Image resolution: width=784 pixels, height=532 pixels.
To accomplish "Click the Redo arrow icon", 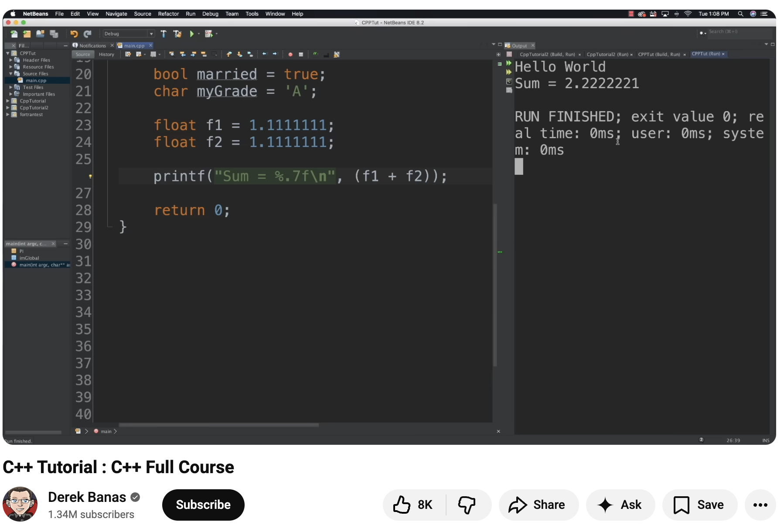I will [88, 34].
